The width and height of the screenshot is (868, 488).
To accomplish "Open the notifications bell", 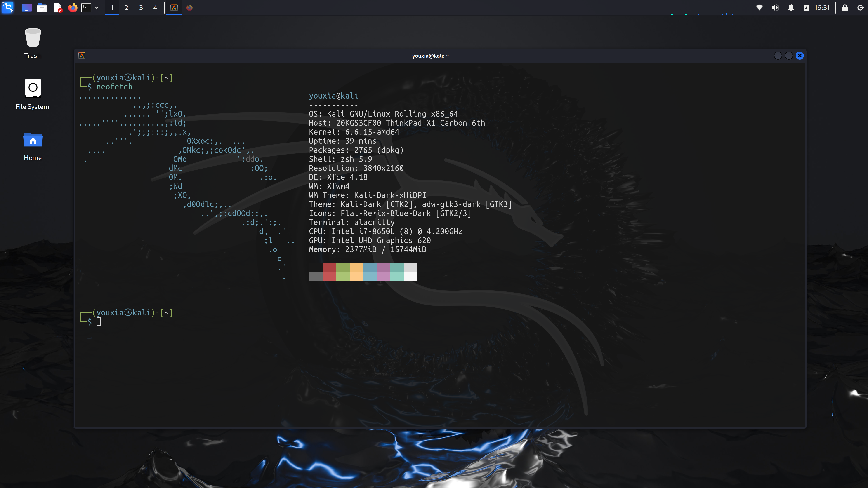I will (x=791, y=7).
